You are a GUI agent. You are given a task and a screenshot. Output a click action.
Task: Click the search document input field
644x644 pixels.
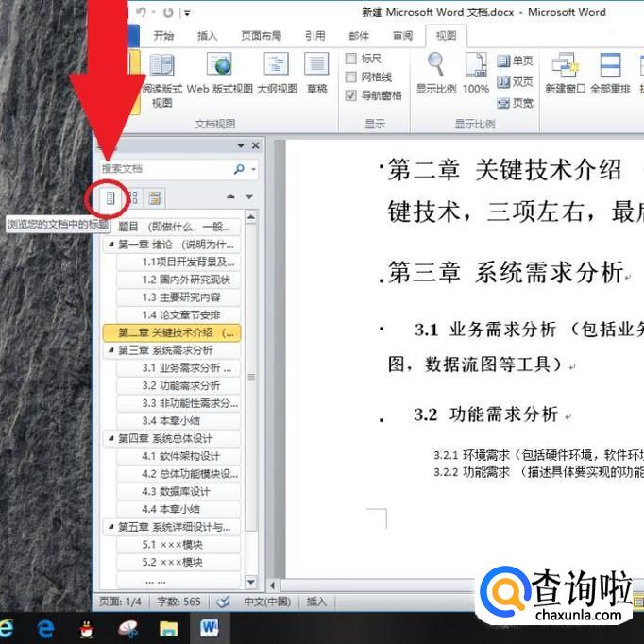tap(166, 169)
